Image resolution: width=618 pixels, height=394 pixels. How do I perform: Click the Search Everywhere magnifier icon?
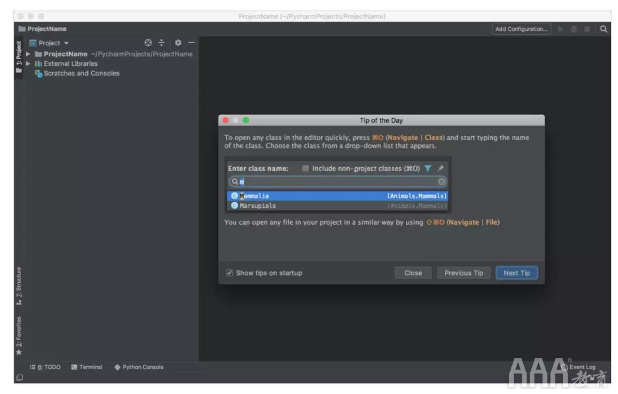(603, 29)
